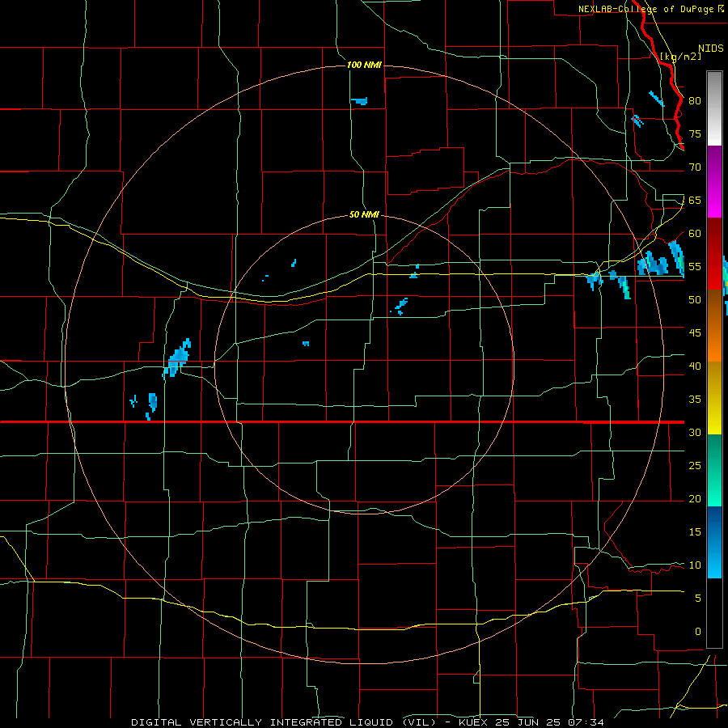Pick the red segment of the color bar
The width and height of the screenshot is (728, 728).
coord(714,254)
